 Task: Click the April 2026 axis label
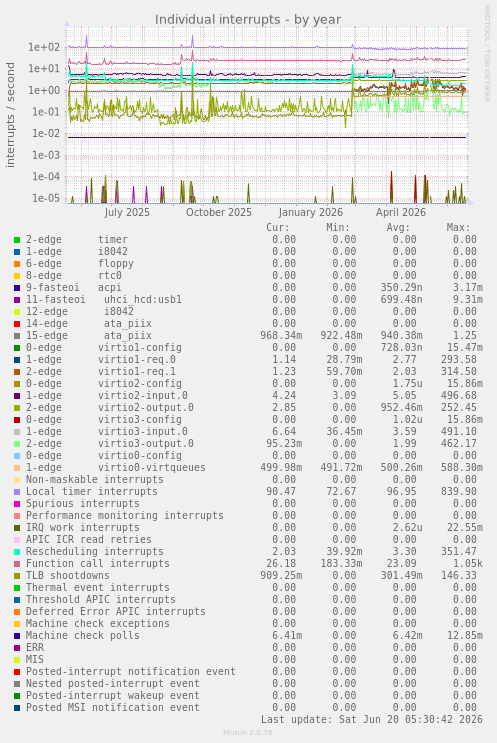coord(401,212)
